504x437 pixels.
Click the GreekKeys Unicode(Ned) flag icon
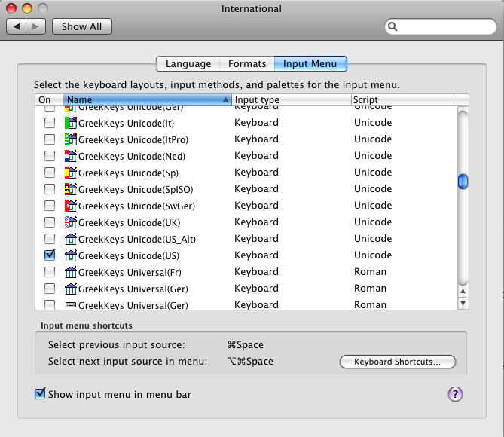point(71,156)
